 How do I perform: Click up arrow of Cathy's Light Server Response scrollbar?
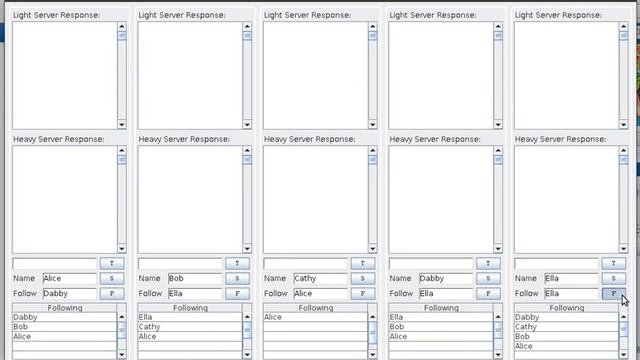[x=372, y=27]
